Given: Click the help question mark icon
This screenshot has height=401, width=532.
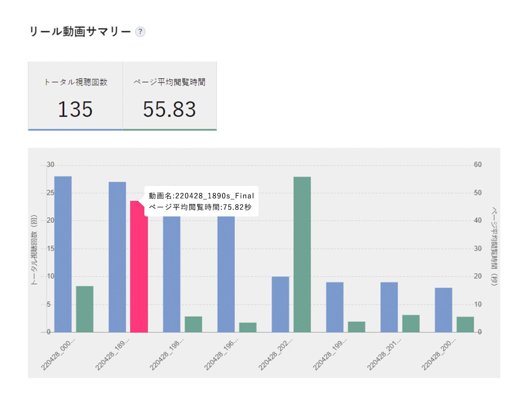Looking at the screenshot, I should pos(140,32).
